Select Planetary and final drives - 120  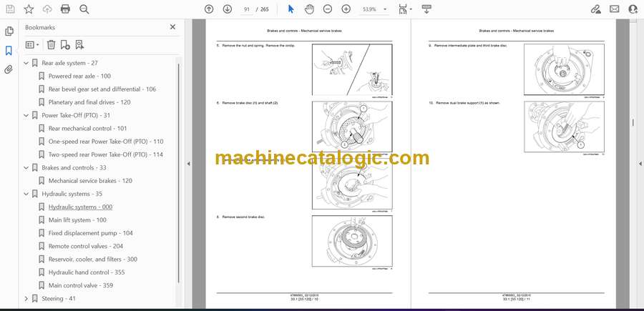89,102
